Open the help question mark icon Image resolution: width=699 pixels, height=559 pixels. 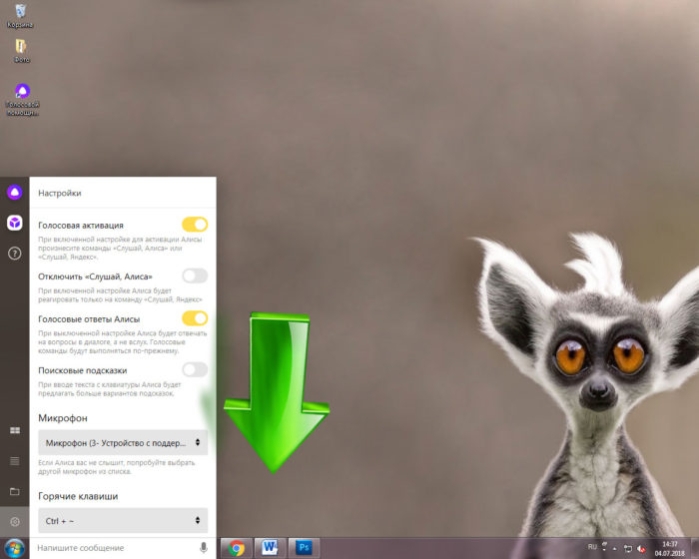tap(15, 253)
